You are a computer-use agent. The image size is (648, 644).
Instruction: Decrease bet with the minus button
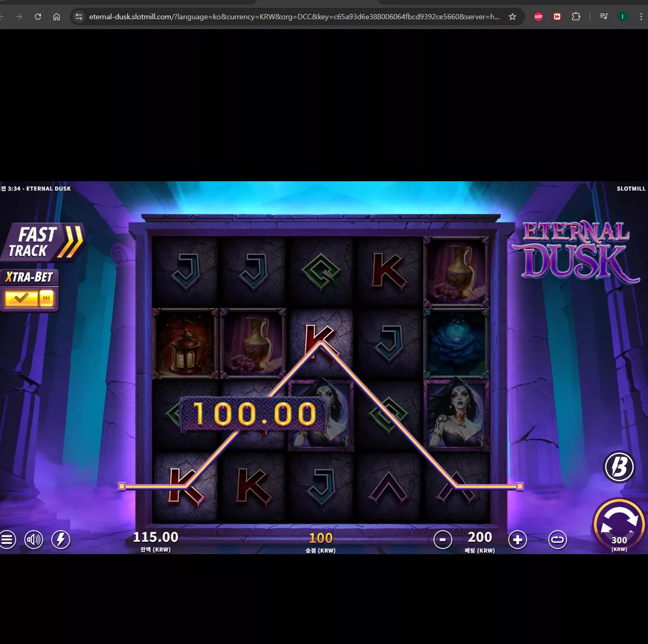[443, 540]
